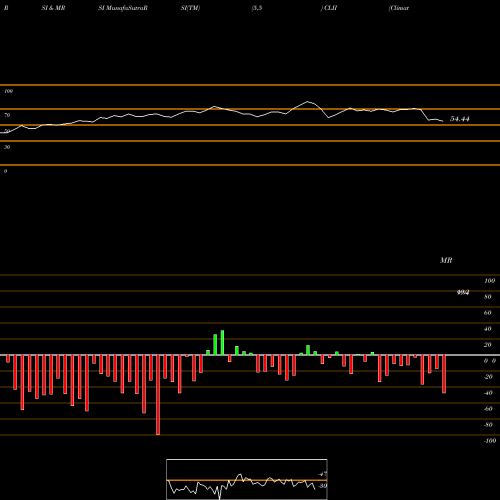
Task: Click the 'SI & MR' header text
Action: coord(53,8)
